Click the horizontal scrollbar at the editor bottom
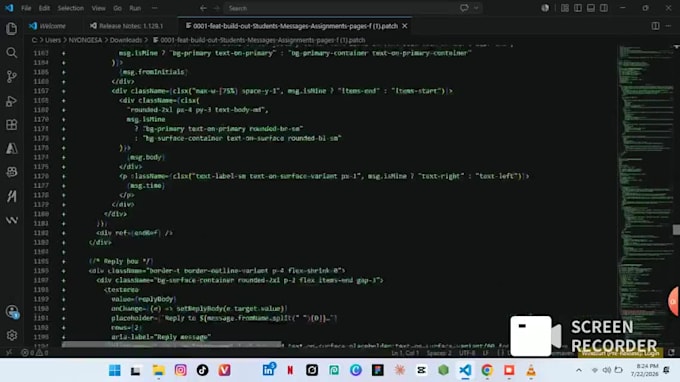 (172, 345)
